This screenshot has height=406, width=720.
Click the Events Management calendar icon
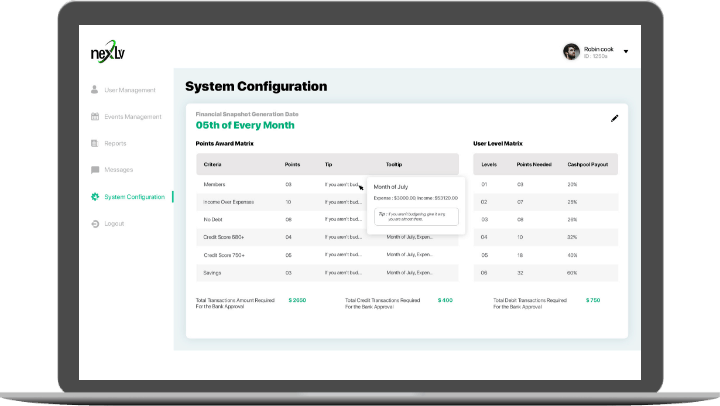point(95,117)
